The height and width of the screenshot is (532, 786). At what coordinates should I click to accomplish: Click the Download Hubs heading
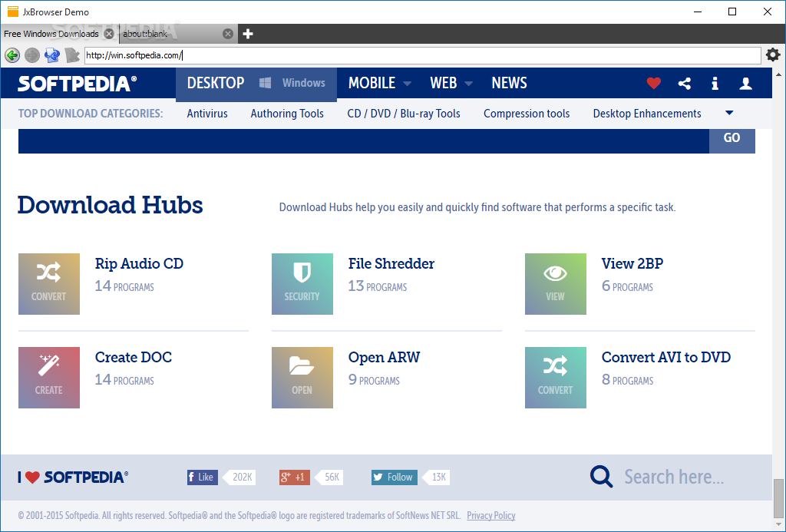(x=111, y=206)
